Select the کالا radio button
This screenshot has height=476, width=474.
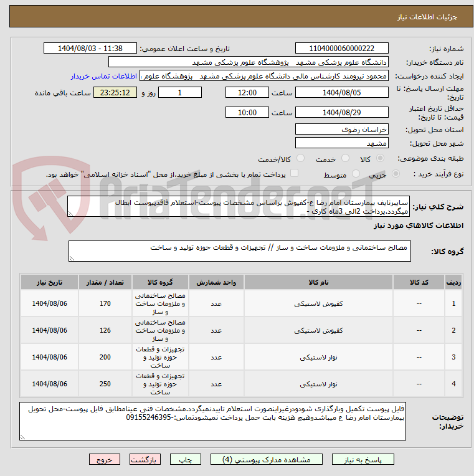click(x=380, y=158)
